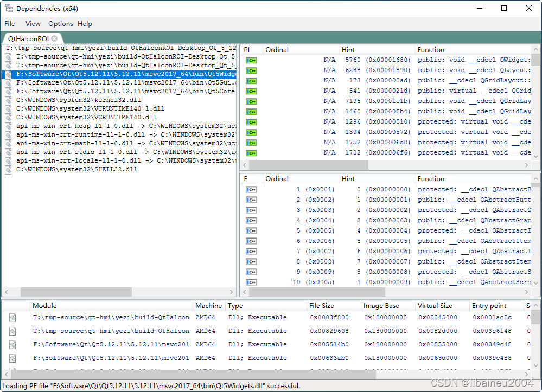The height and width of the screenshot is (392, 542).
Task: Click the module list horizontal scrollbar thumb
Action: pos(193,375)
